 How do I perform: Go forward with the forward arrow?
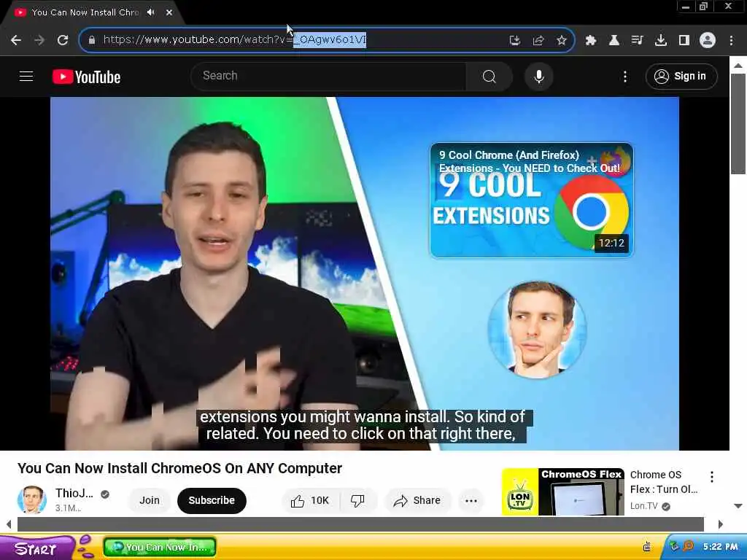[x=39, y=40]
